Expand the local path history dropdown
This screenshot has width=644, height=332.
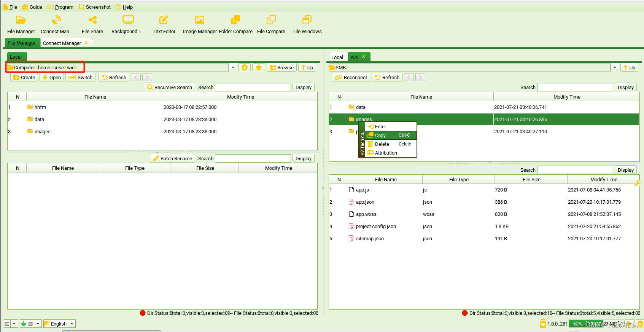[x=233, y=67]
